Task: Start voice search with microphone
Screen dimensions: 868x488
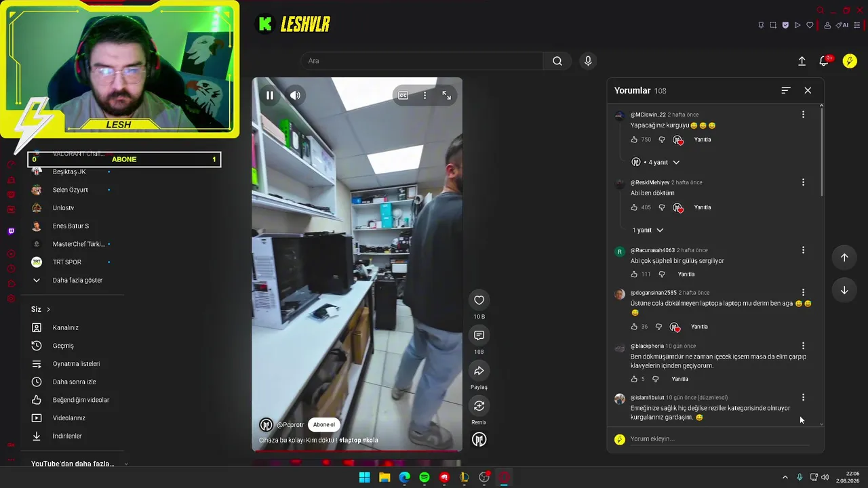Action: pos(588,61)
